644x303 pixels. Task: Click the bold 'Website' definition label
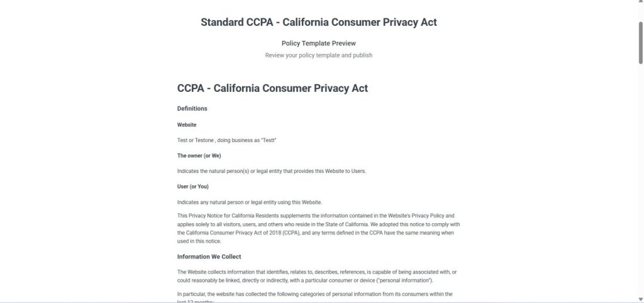187,125
